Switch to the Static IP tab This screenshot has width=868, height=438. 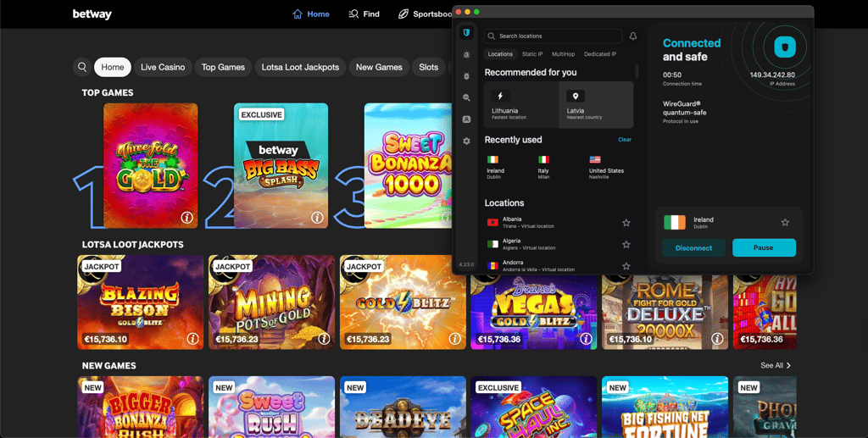click(x=532, y=54)
